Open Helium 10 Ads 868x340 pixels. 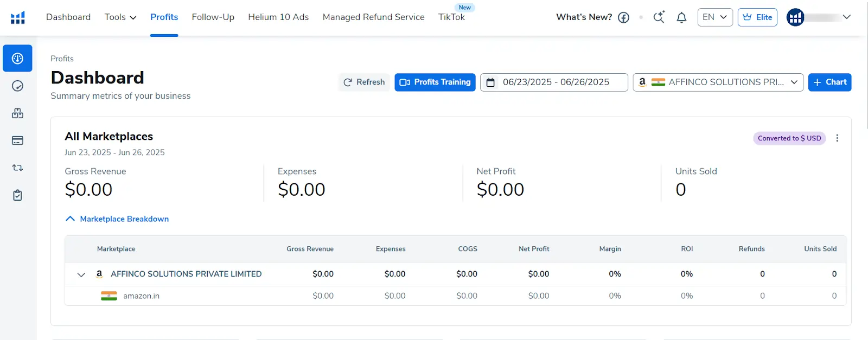pyautogui.click(x=278, y=17)
